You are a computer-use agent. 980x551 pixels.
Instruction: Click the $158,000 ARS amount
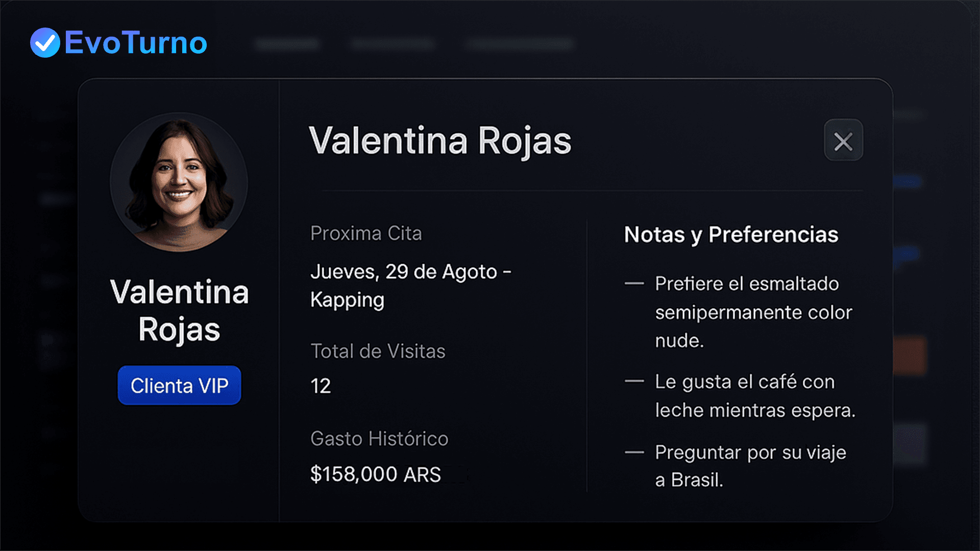[375, 474]
